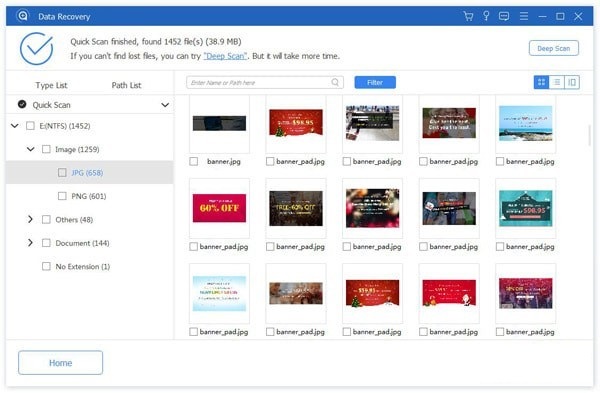Click the Data Recovery app logo

(x=23, y=16)
